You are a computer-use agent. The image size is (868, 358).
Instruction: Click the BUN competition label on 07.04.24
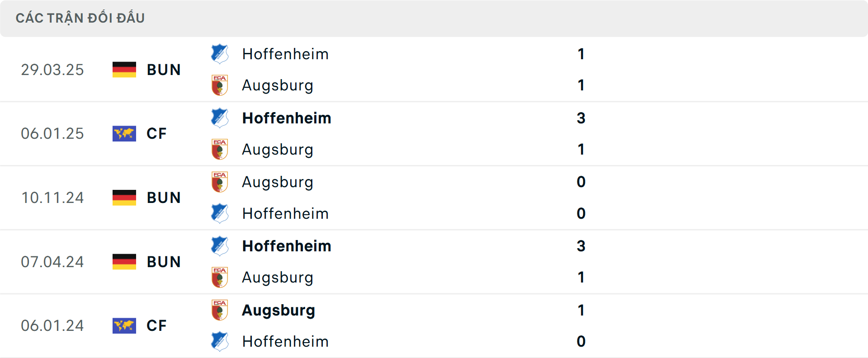tap(164, 262)
